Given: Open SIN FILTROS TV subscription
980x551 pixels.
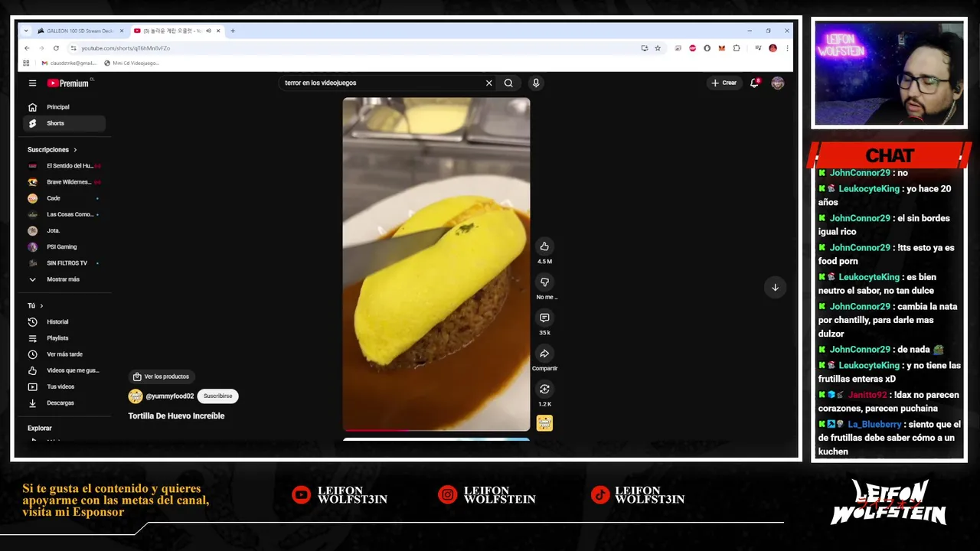Looking at the screenshot, I should click(x=65, y=263).
